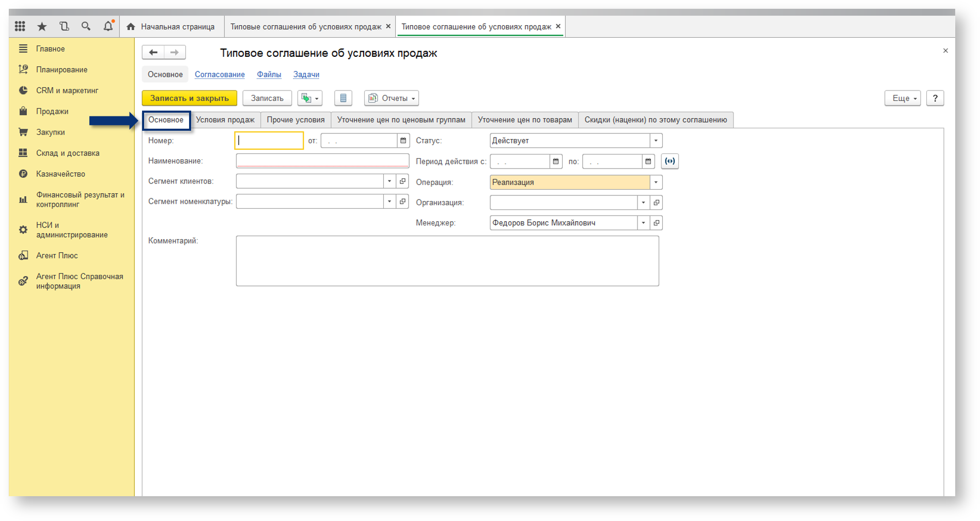Expand the Организация dropdown arrow
Screen dimensions: 980x521
[644, 203]
